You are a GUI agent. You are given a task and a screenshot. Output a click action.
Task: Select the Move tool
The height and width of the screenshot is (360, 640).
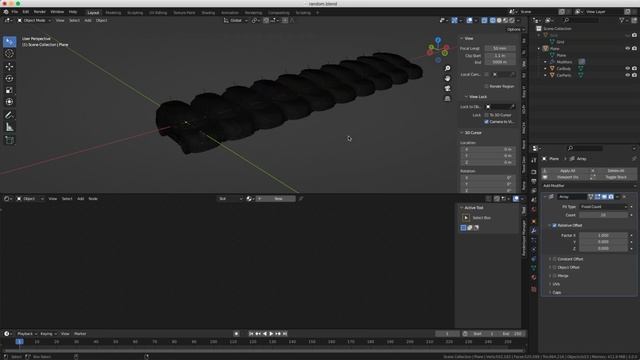9,67
